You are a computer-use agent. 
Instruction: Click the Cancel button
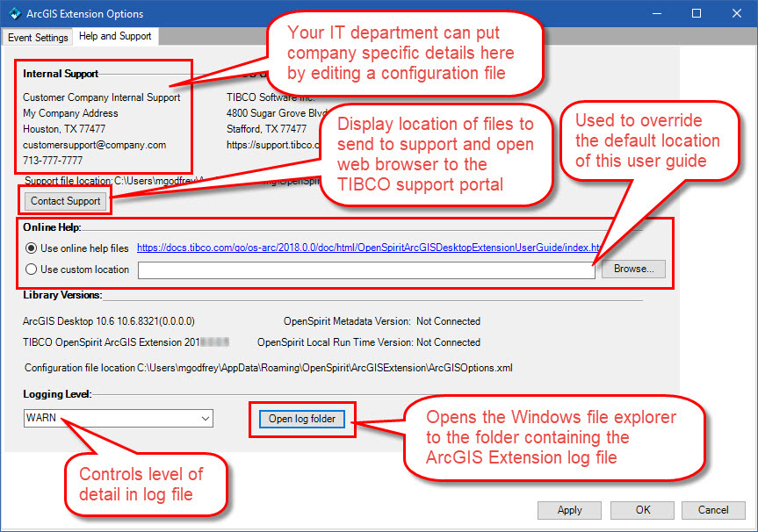pos(713,510)
